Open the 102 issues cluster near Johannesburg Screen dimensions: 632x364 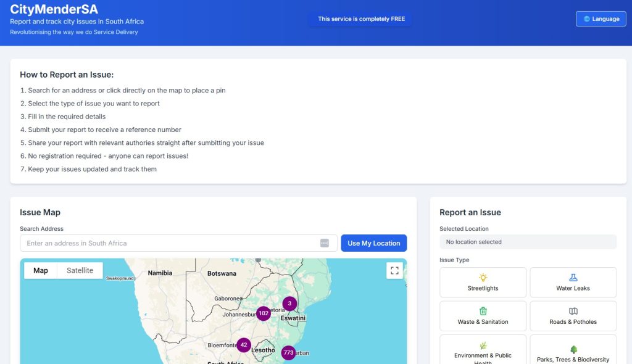click(x=264, y=313)
